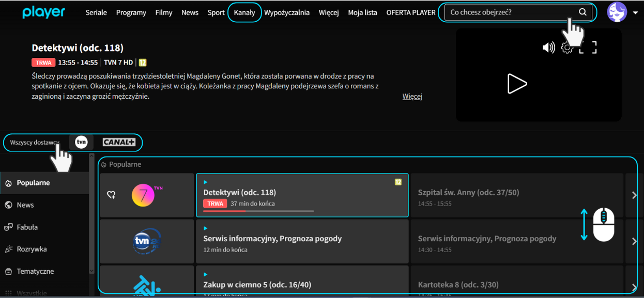Viewport: 644px width, 298px height.
Task: Filter channels by CANAL+ provider
Action: coord(119,143)
